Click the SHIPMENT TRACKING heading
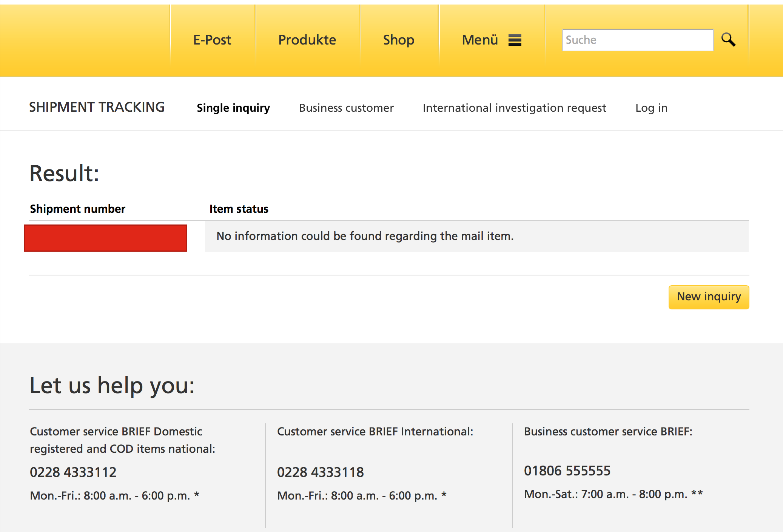 tap(97, 107)
